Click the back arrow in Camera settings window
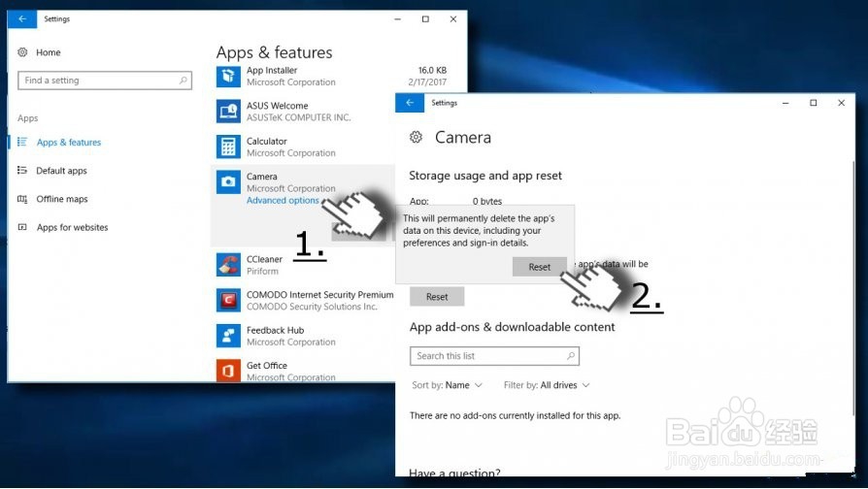 (410, 103)
